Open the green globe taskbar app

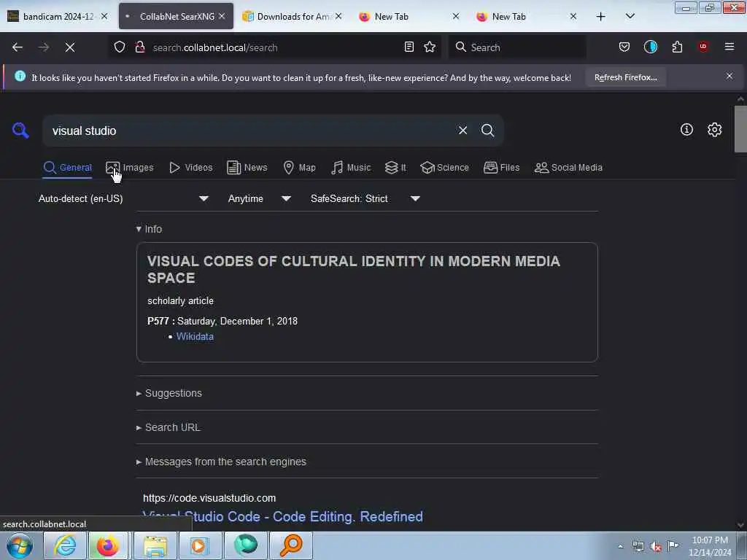pos(246,545)
